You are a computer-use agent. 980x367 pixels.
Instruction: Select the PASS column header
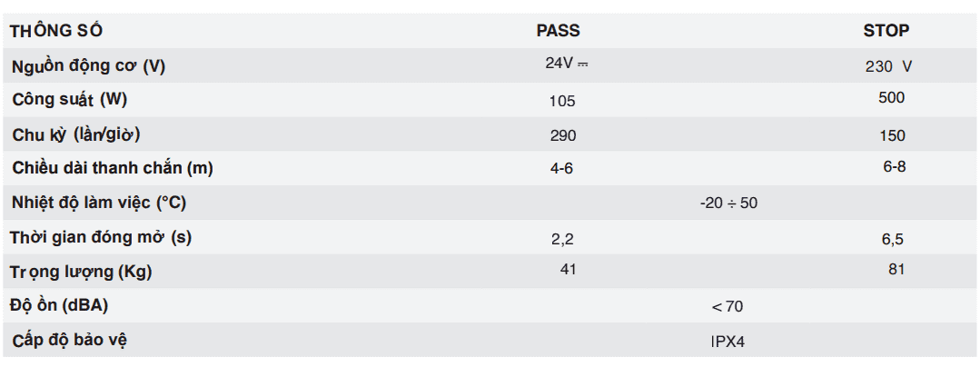point(558,31)
